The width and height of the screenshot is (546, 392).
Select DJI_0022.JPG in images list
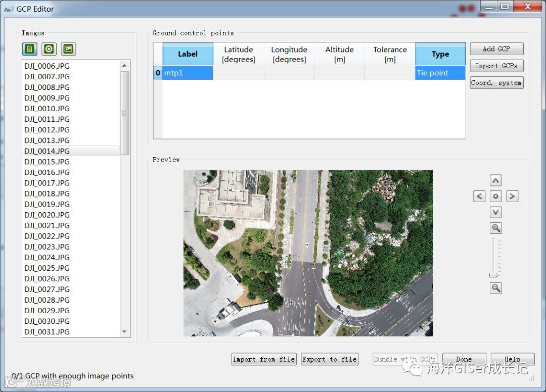71,236
